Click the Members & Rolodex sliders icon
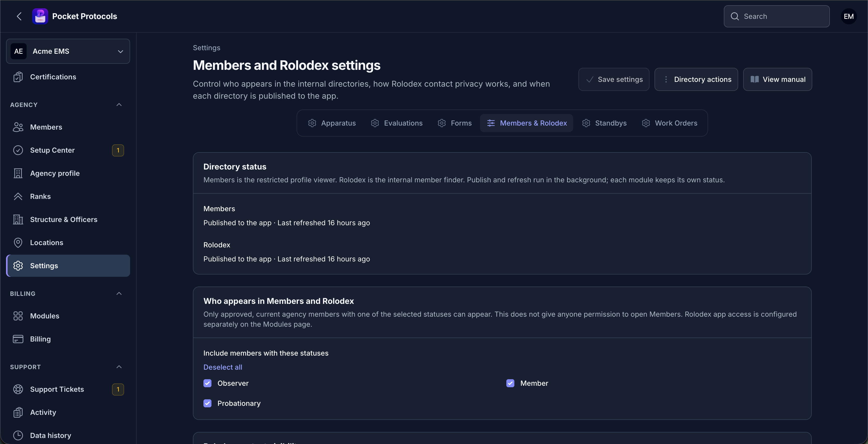The image size is (868, 444). coord(491,123)
